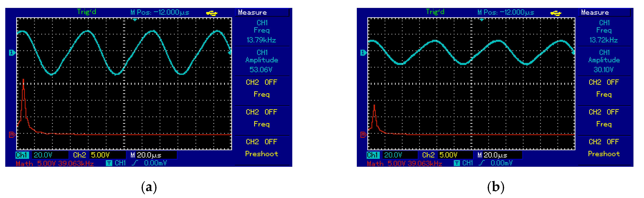The width and height of the screenshot is (644, 198).
Task: Click the USB icon in oscilloscope (a)
Action: [212, 13]
